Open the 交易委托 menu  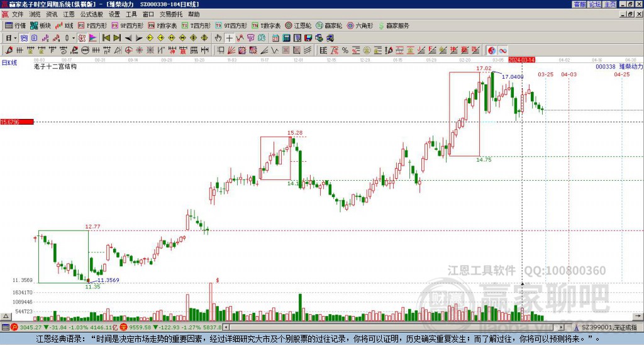coord(171,14)
